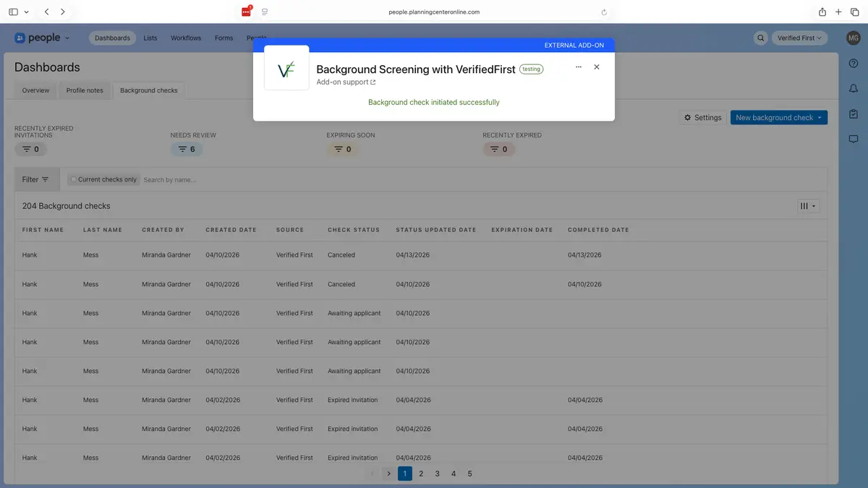Open the Filter dropdown button
868x488 pixels.
(x=36, y=180)
